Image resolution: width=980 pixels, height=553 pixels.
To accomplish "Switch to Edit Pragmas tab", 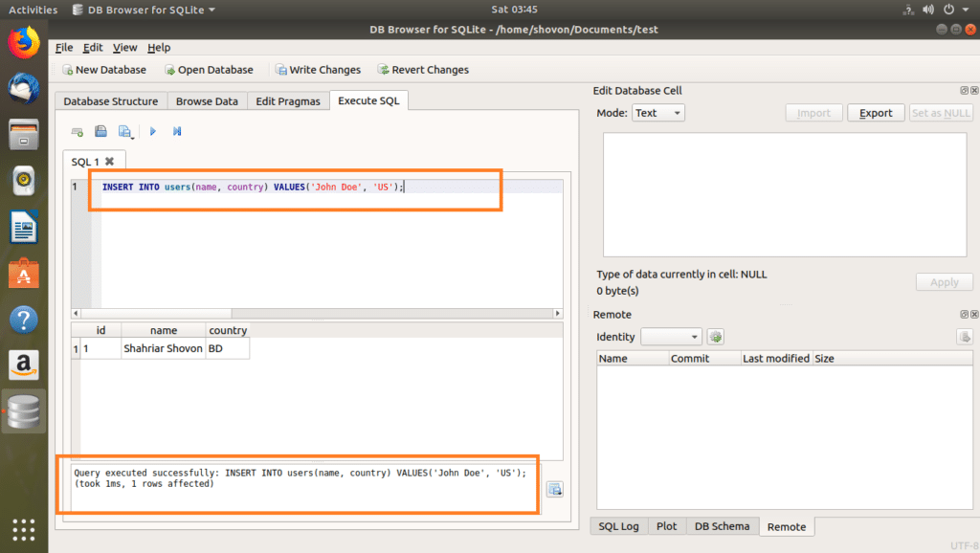I will (x=287, y=101).
